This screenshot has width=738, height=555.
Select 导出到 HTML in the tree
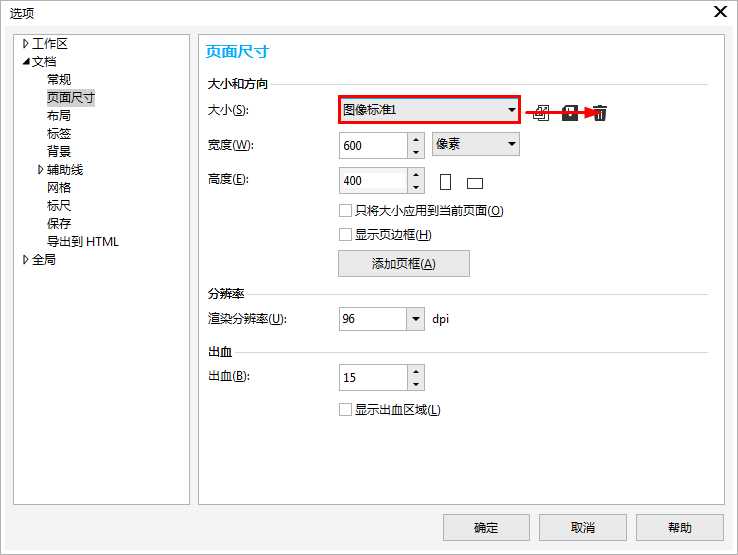point(82,242)
